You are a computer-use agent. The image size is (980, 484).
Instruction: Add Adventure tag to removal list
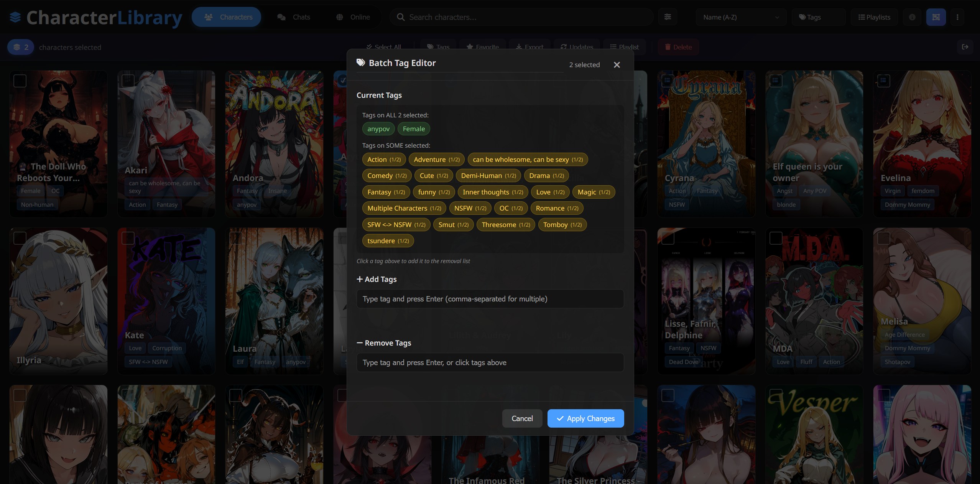pyautogui.click(x=437, y=160)
